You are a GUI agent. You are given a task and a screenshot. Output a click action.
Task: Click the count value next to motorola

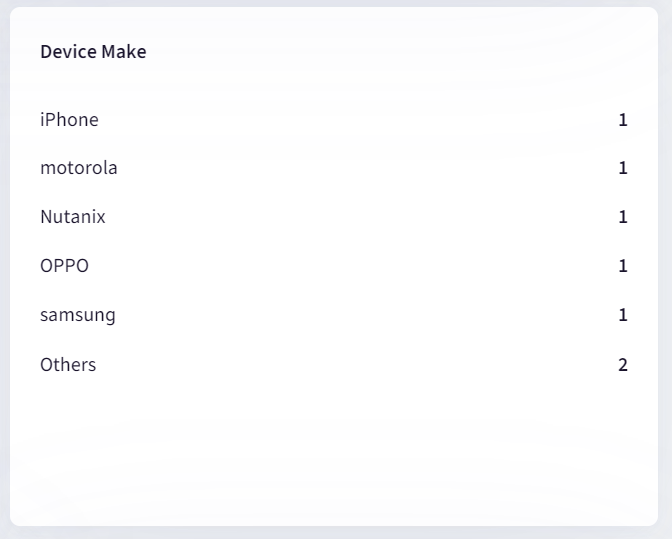point(623,168)
